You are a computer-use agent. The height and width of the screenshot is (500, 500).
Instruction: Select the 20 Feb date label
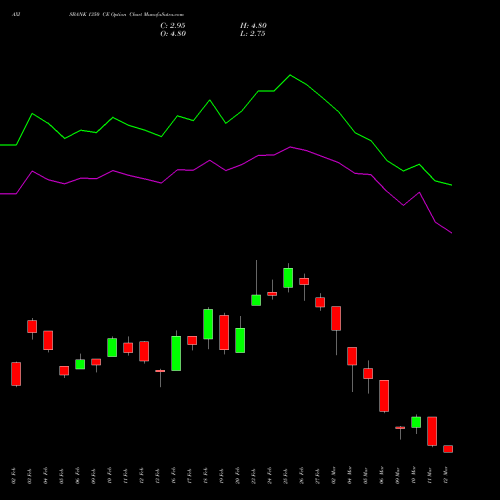click(x=238, y=476)
